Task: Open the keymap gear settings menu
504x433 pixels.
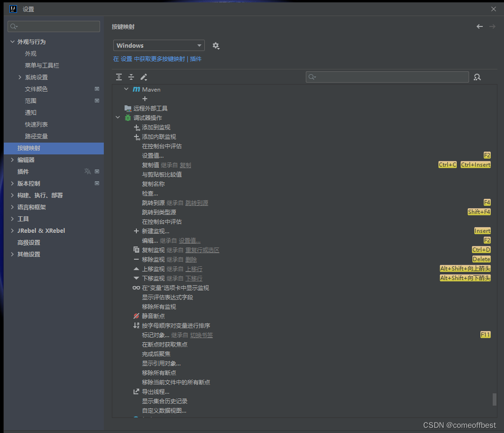Action: click(216, 46)
